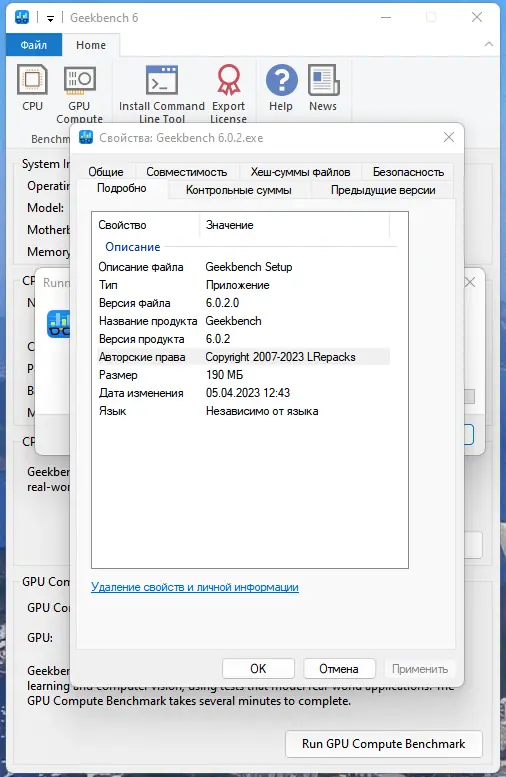Select the Версия продукта row

[243, 339]
